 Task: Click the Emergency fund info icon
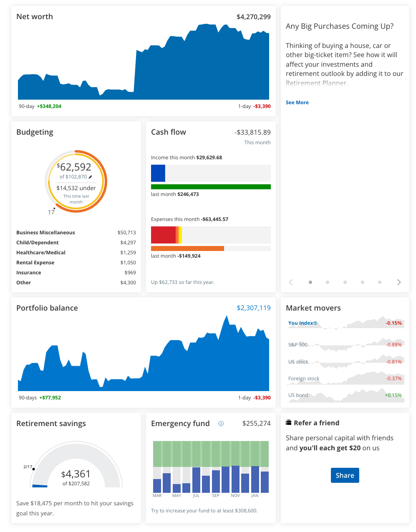point(221,424)
